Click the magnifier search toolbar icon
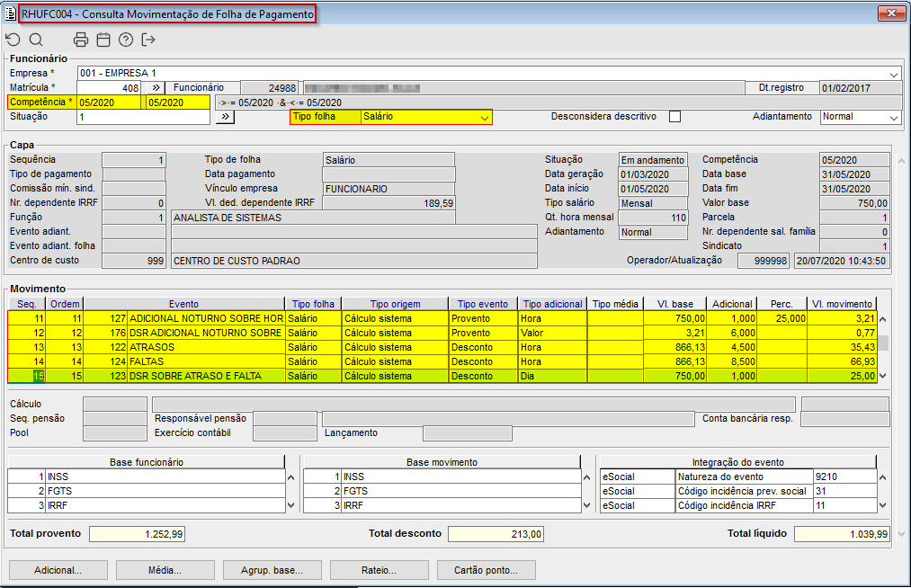The height and width of the screenshot is (588, 911). pyautogui.click(x=36, y=40)
